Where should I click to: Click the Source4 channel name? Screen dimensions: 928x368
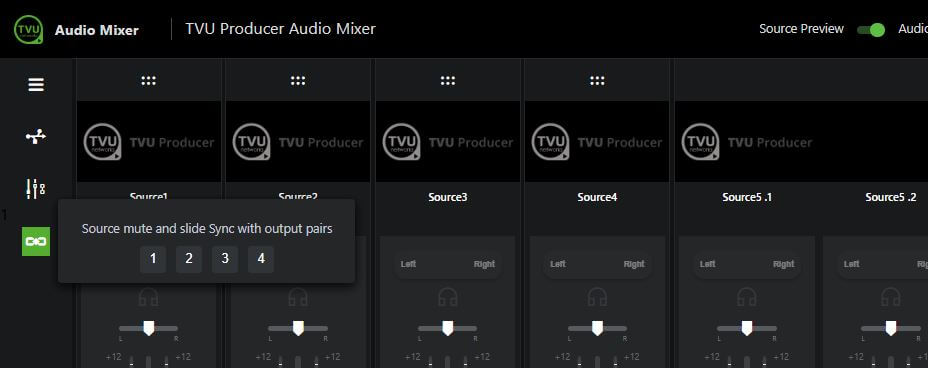pyautogui.click(x=597, y=198)
